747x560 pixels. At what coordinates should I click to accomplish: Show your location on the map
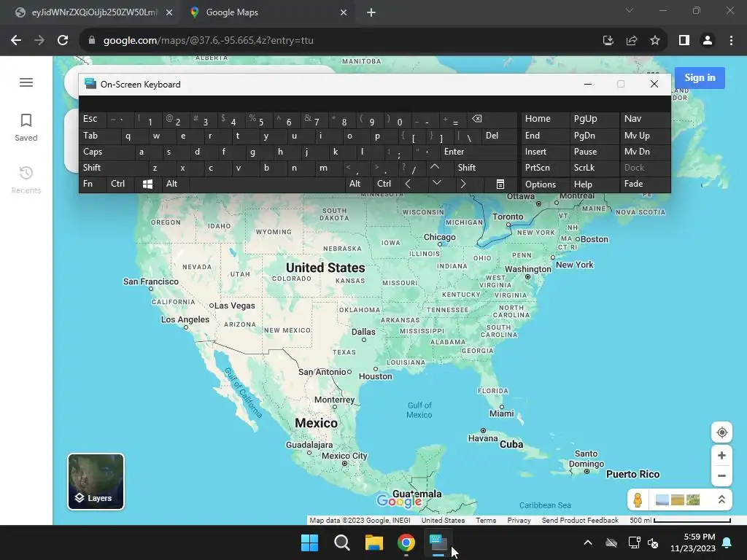point(721,432)
